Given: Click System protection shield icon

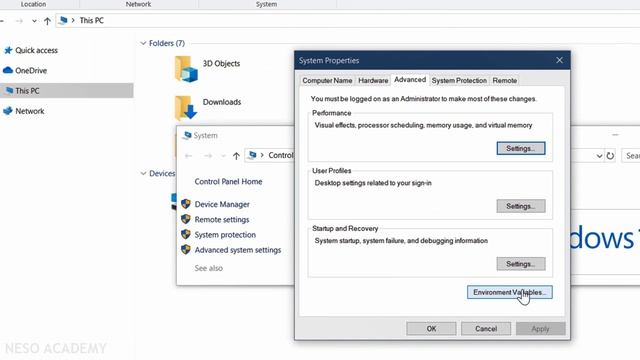Looking at the screenshot, I should coord(186,234).
